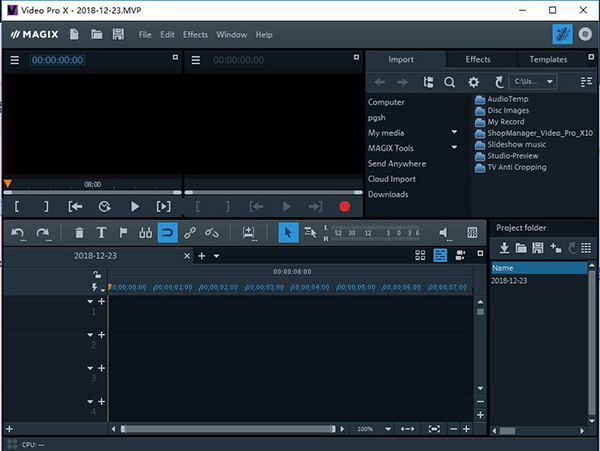
Task: Open the path dropdown showing C:\Us...
Action: (533, 81)
